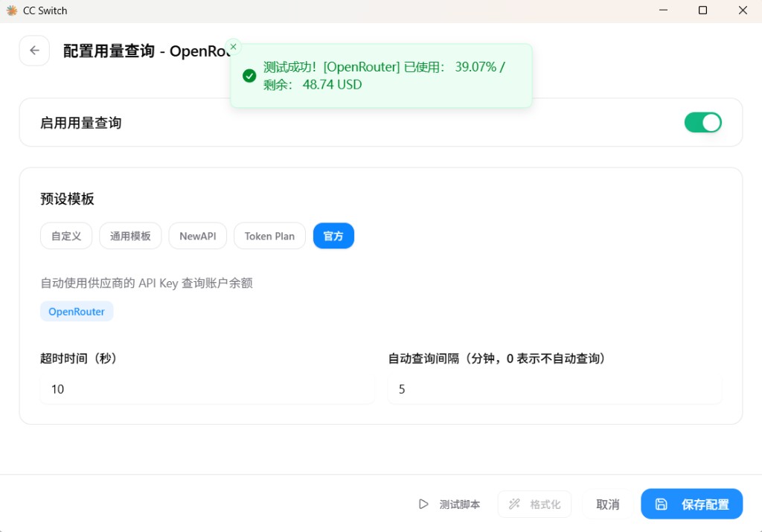
Task: Cancel with the 取消 button
Action: click(x=607, y=504)
